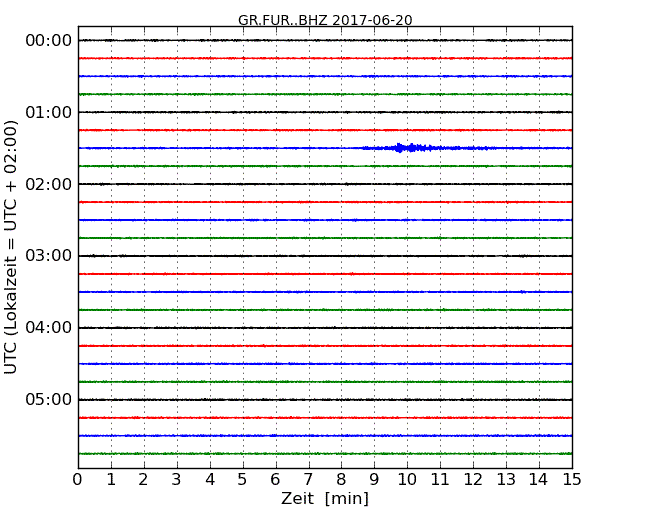Viewport: 650px width, 520px height.
Task: Click the x-axis tick label 3
Action: point(177,480)
